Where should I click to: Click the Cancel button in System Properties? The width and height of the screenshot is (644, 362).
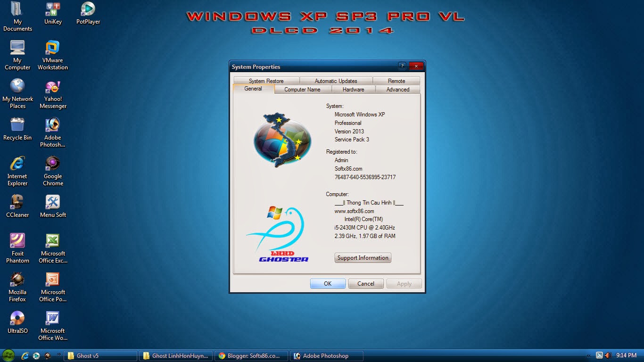(366, 284)
